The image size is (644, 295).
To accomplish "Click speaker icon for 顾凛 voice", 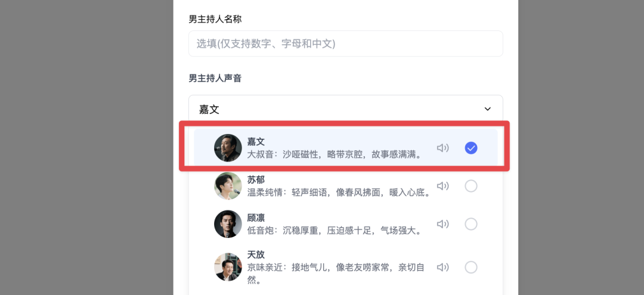I will 442,224.
